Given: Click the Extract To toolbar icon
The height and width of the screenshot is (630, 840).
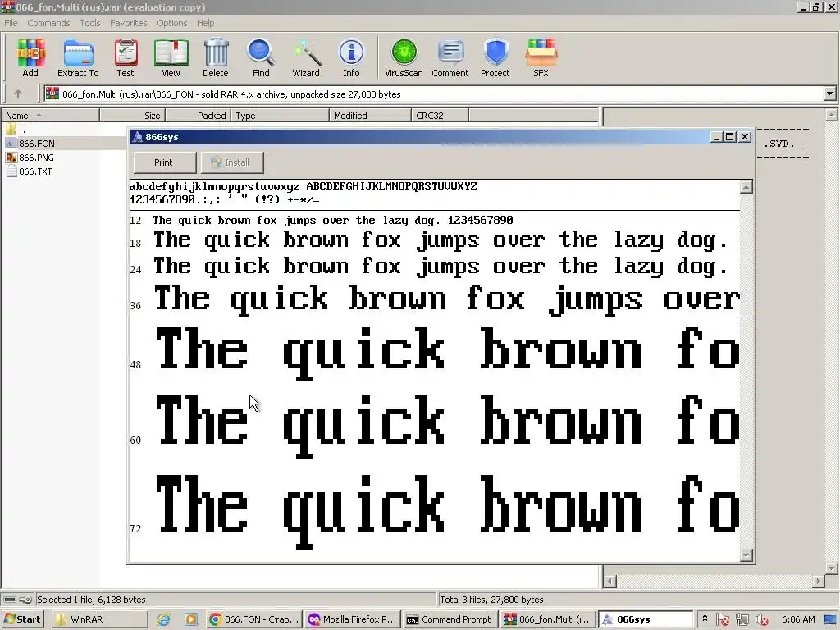Looking at the screenshot, I should click(78, 58).
